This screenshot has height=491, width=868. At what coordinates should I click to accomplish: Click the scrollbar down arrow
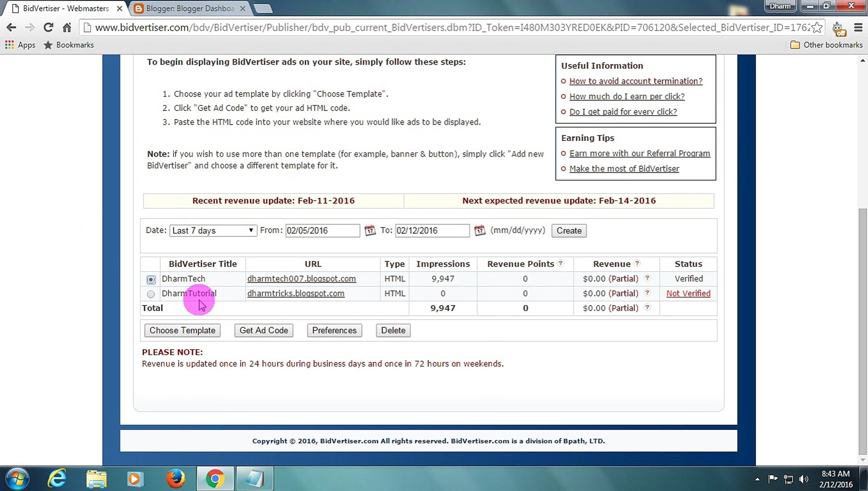(x=863, y=460)
